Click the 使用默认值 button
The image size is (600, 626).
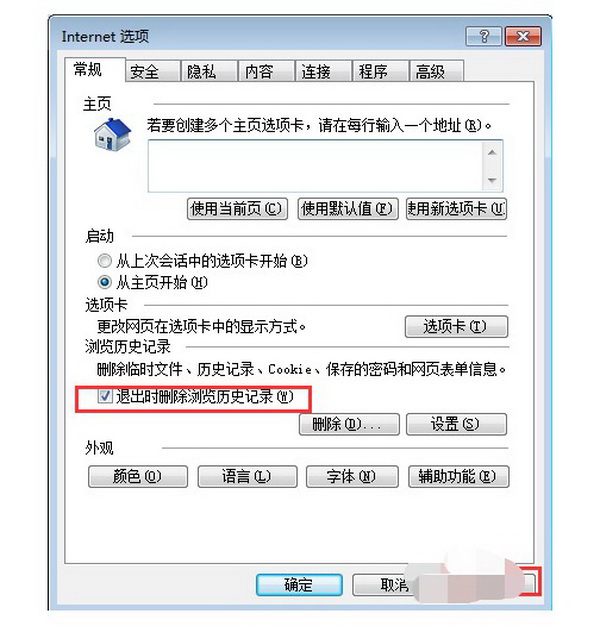point(348,208)
